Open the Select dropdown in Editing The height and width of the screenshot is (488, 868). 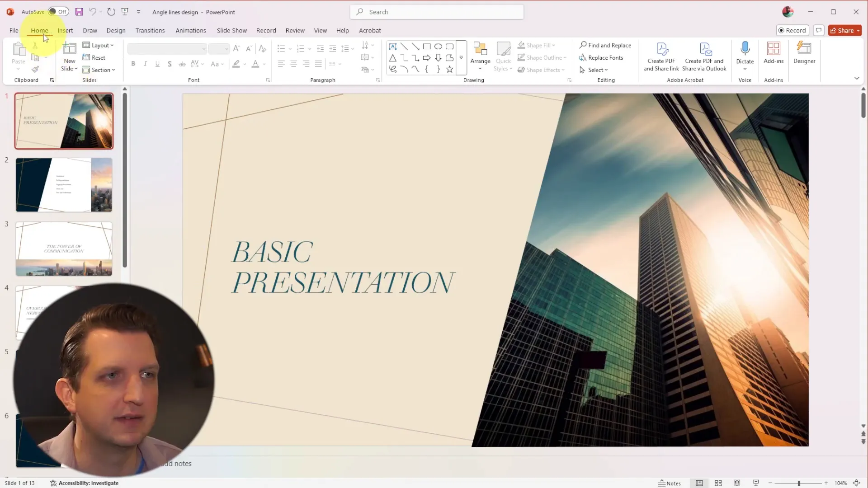594,70
